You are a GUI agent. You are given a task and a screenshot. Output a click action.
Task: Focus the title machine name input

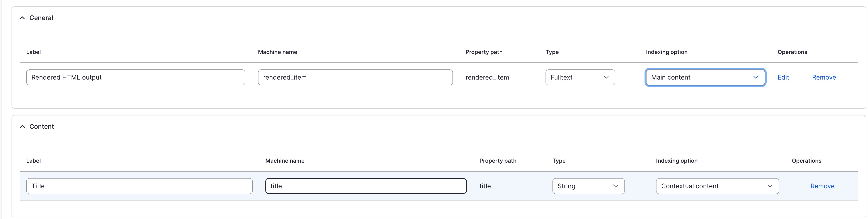[366, 186]
